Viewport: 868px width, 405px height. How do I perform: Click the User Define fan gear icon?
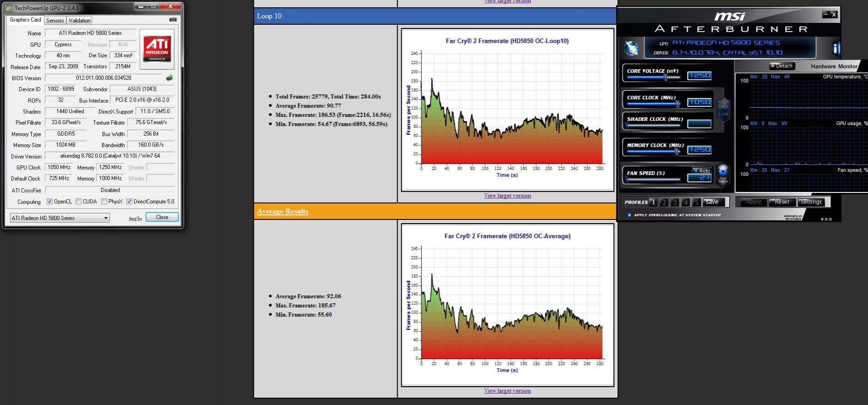[x=723, y=174]
